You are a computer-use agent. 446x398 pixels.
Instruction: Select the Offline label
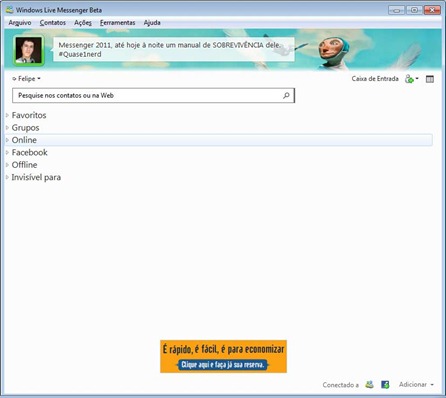pos(24,165)
